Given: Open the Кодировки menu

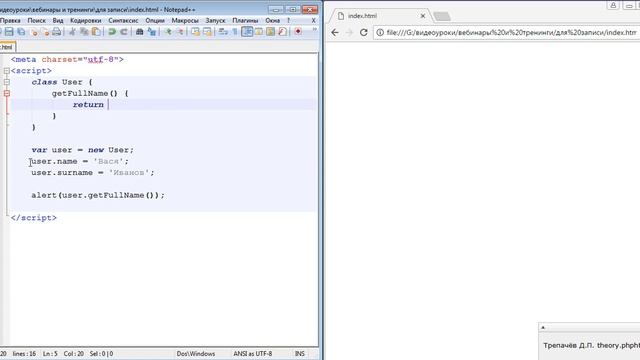Looking at the screenshot, I should 85,20.
